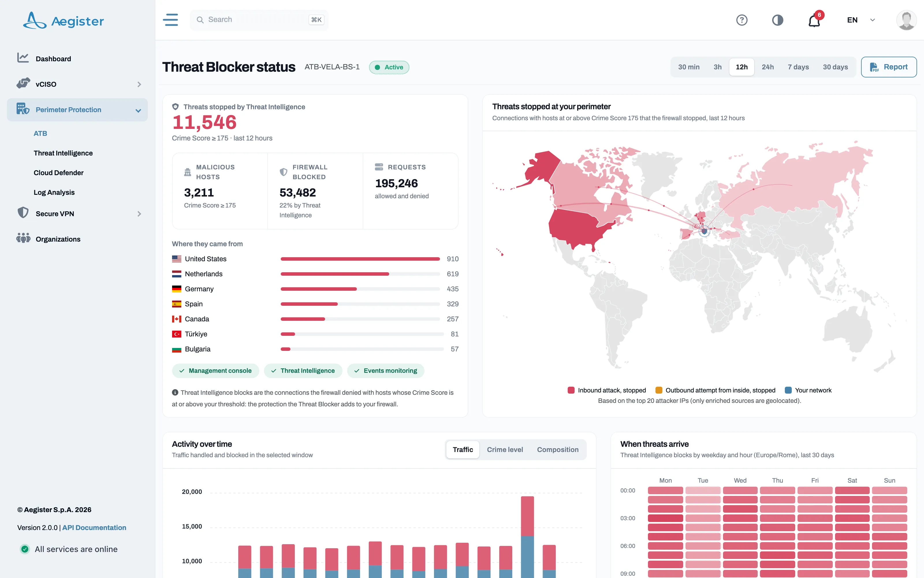Click the help question mark icon
This screenshot has height=578, width=924.
point(742,20)
